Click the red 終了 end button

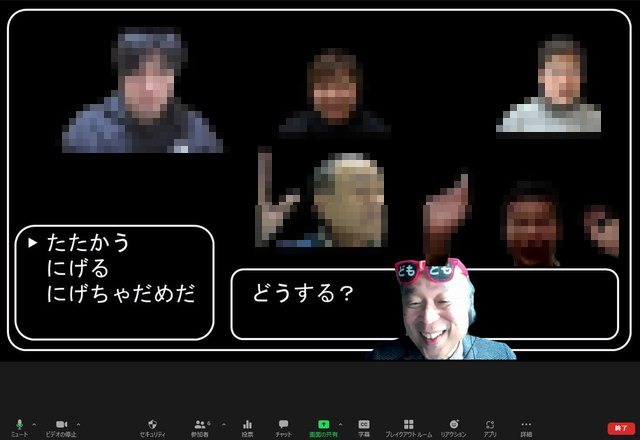tap(621, 428)
